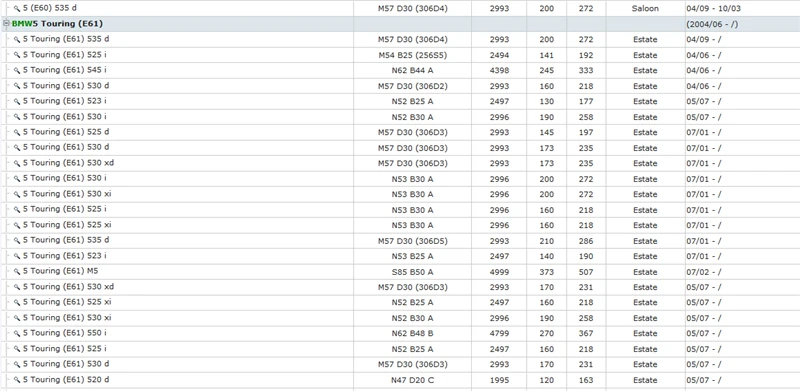Click magnifier icon on 525 i M54 B25 row
The image size is (800, 391).
tap(17, 55)
